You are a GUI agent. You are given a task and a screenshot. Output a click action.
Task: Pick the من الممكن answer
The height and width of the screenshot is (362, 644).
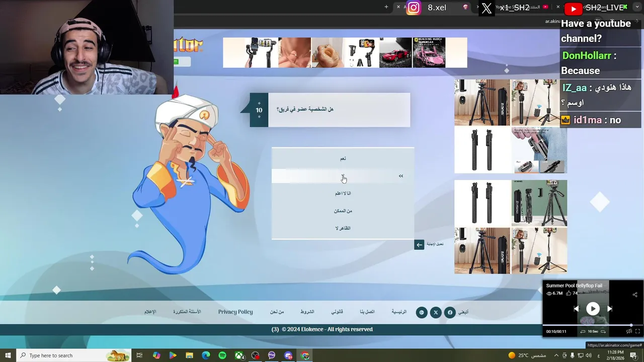pyautogui.click(x=343, y=211)
